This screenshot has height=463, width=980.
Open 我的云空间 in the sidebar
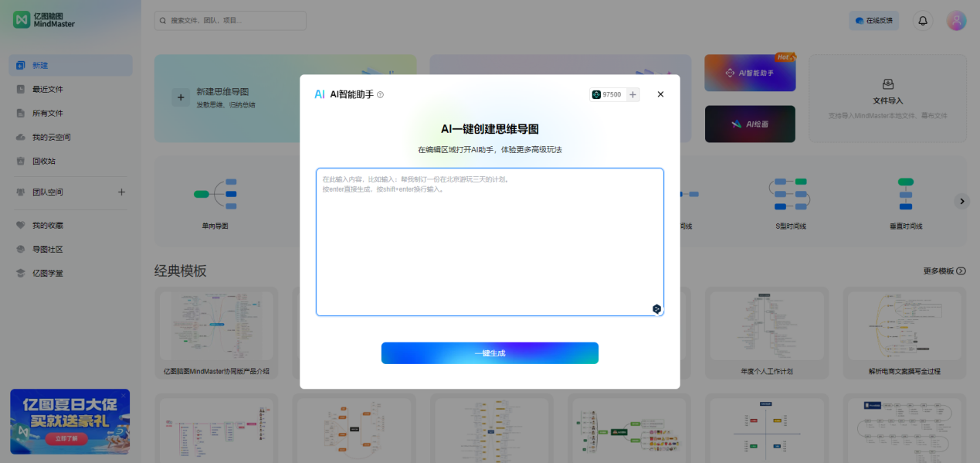point(49,137)
